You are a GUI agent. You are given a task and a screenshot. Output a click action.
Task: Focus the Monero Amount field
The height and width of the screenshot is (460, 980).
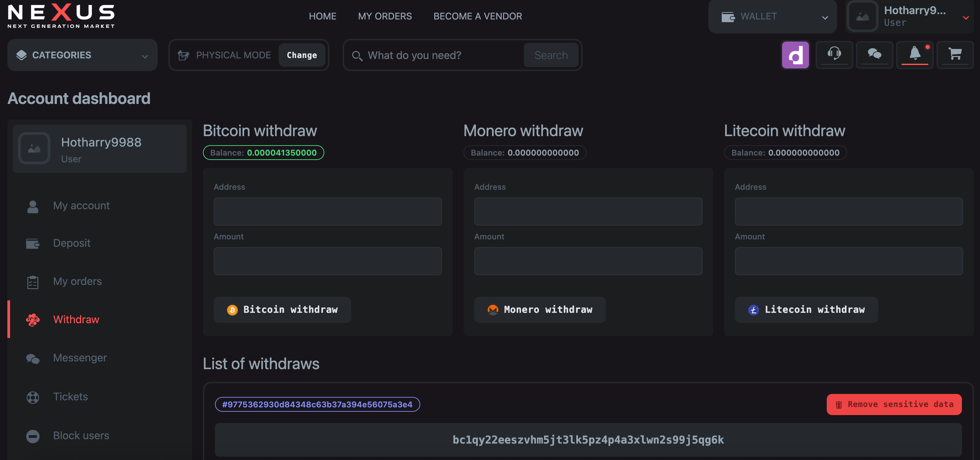click(x=588, y=261)
